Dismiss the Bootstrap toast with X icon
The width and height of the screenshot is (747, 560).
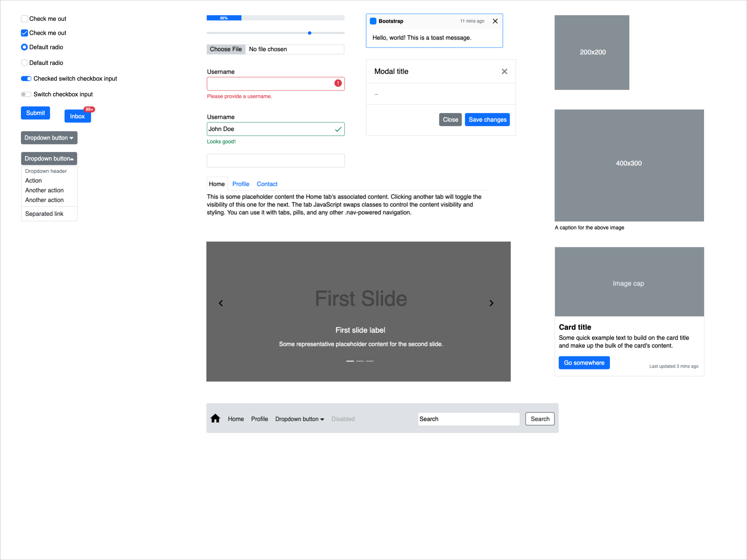pyautogui.click(x=495, y=21)
